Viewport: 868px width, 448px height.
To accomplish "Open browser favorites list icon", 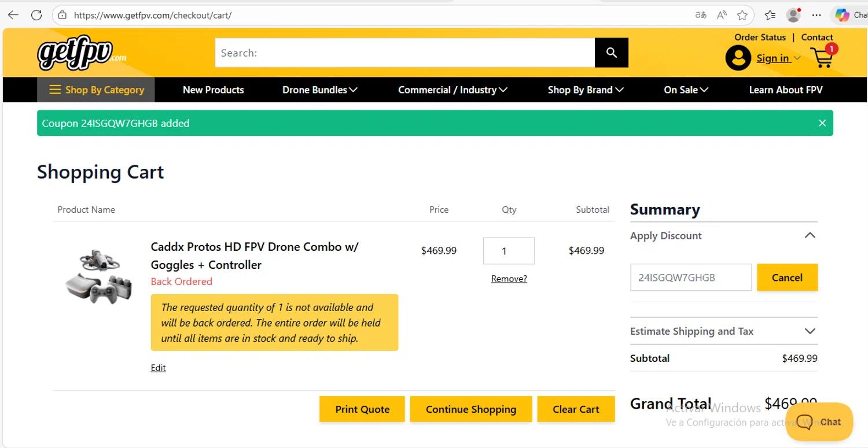I will click(x=770, y=16).
